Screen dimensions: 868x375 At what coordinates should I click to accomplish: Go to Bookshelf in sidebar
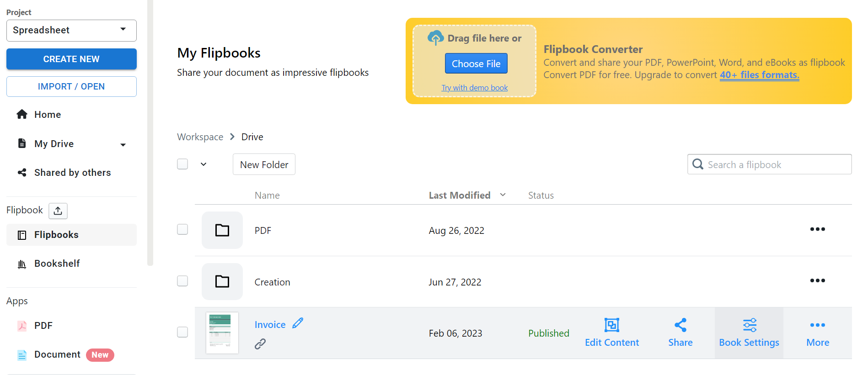[57, 264]
